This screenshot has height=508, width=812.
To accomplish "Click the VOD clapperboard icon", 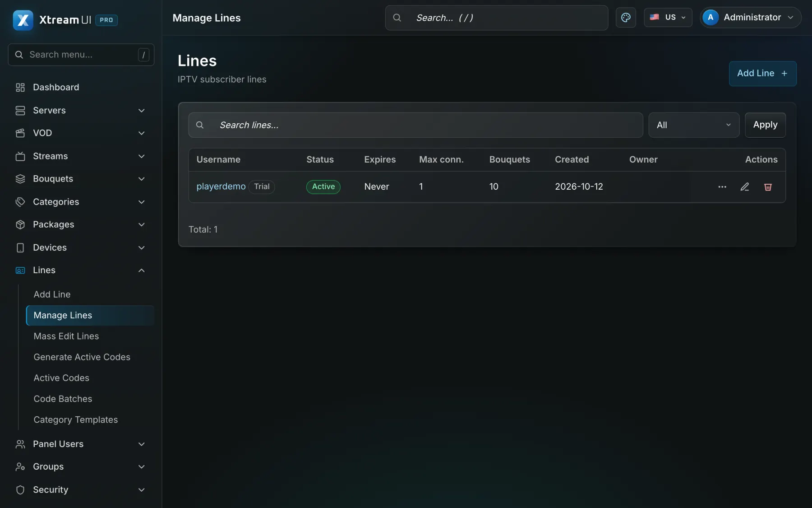I will (20, 133).
